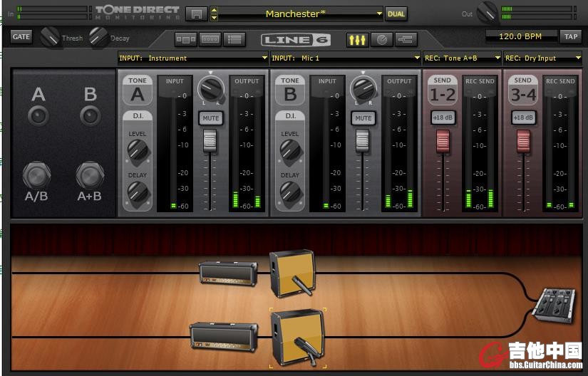
Task: Select the TONE A label badge
Action: [138, 90]
